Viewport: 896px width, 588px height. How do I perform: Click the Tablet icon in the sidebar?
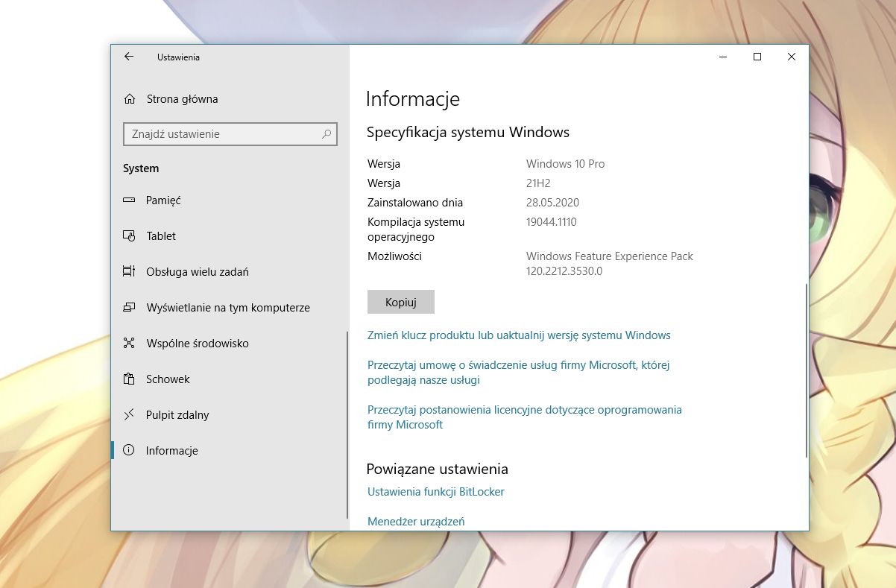point(129,236)
